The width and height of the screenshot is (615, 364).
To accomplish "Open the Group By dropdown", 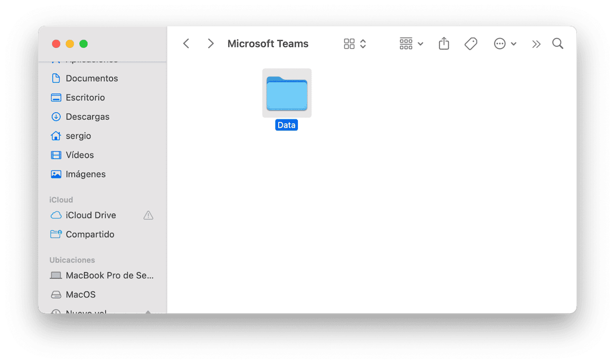I will coord(411,44).
